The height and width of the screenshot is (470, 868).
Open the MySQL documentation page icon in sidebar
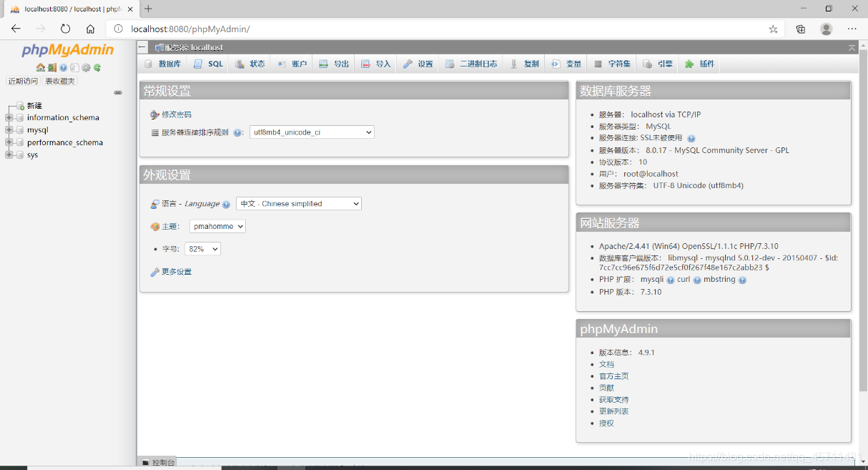pos(74,67)
